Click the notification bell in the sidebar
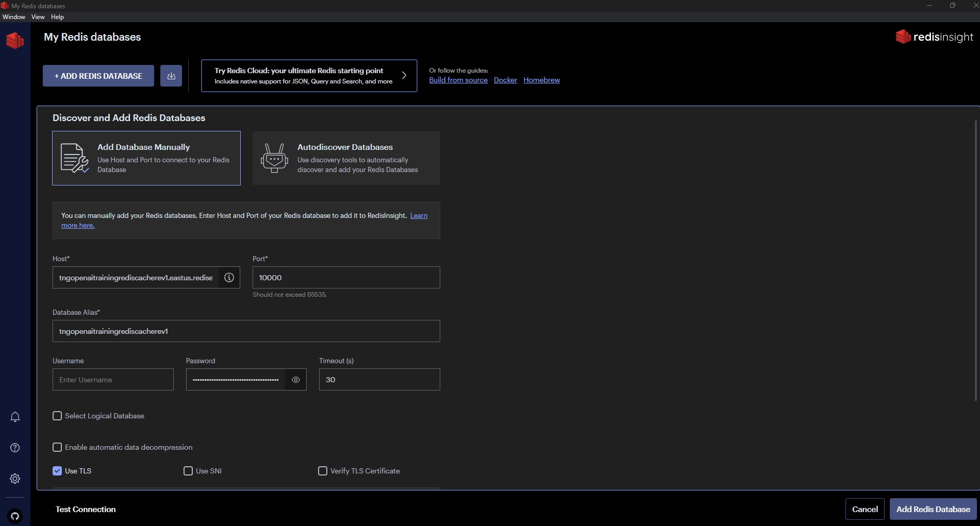 point(15,417)
